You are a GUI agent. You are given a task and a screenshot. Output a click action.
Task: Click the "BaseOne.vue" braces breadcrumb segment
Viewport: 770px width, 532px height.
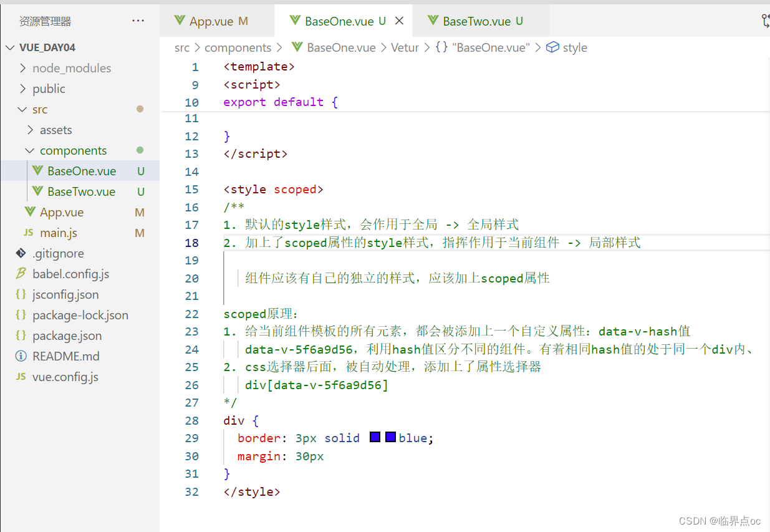pyautogui.click(x=483, y=47)
